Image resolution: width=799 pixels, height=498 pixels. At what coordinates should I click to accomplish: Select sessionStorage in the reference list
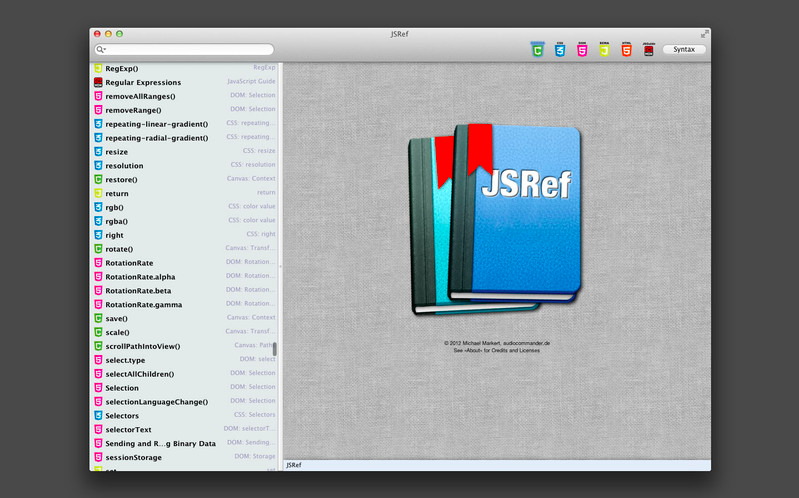pos(133,457)
